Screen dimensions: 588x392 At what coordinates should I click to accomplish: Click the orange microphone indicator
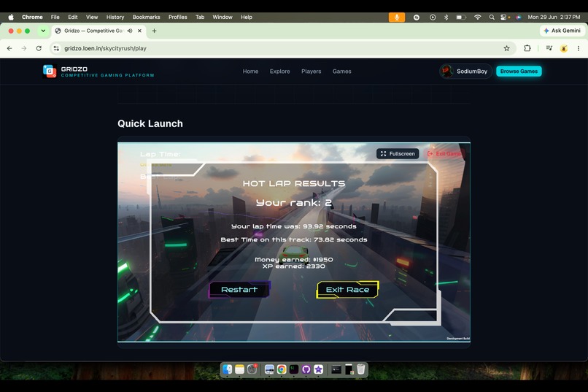click(397, 18)
